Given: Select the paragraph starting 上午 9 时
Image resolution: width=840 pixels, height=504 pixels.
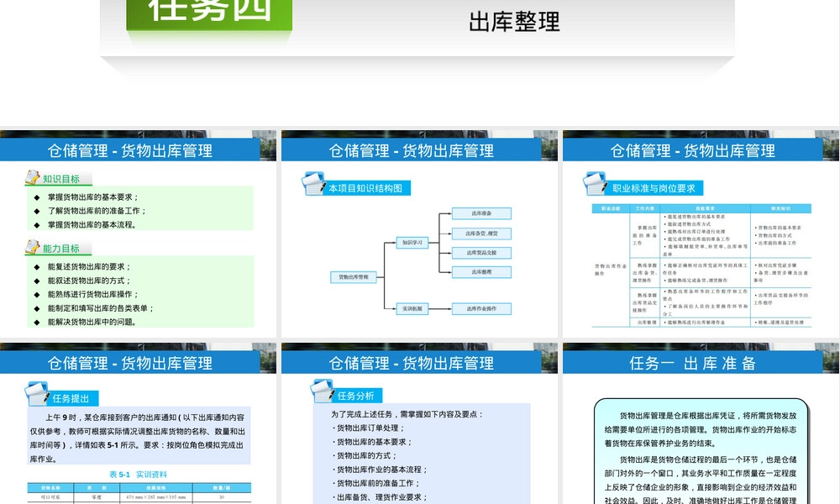Looking at the screenshot, I should (x=139, y=438).
